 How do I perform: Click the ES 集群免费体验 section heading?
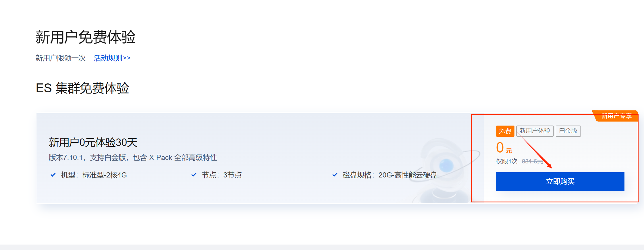tap(82, 88)
